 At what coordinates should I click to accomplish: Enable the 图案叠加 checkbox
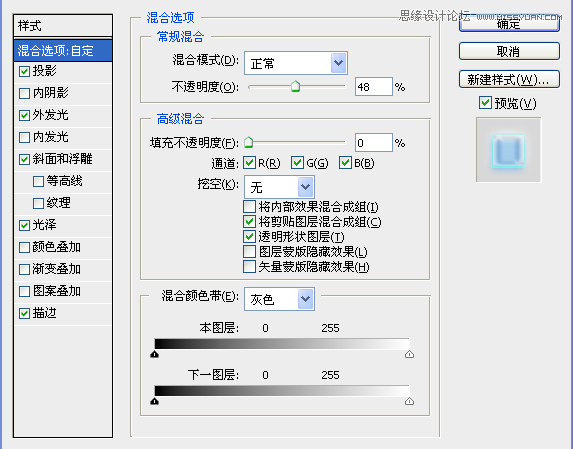click(x=24, y=291)
